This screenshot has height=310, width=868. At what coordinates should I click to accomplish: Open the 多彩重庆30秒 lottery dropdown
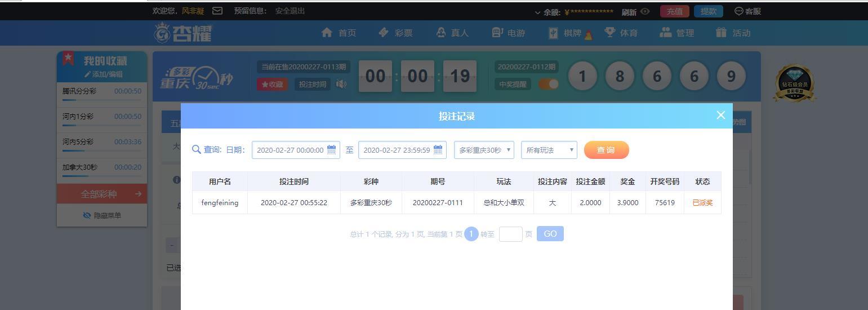(x=484, y=150)
